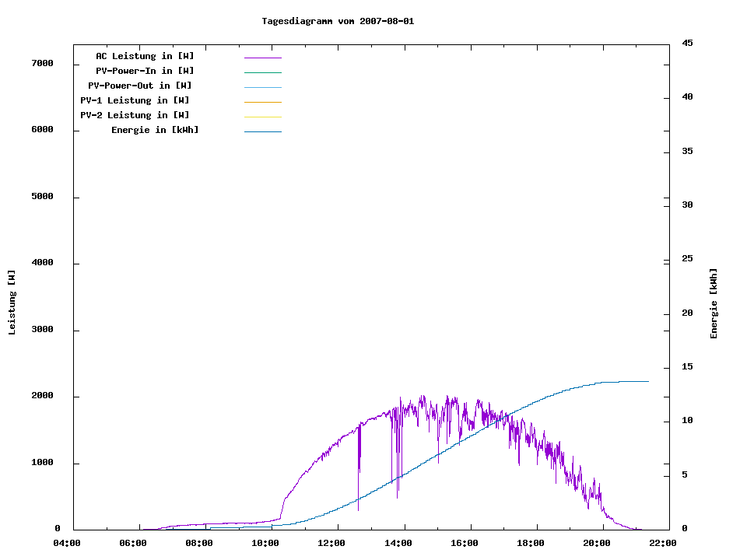Select the 7000 tick label on left axis
Screen dimensions: 747x560
pyautogui.click(x=42, y=63)
